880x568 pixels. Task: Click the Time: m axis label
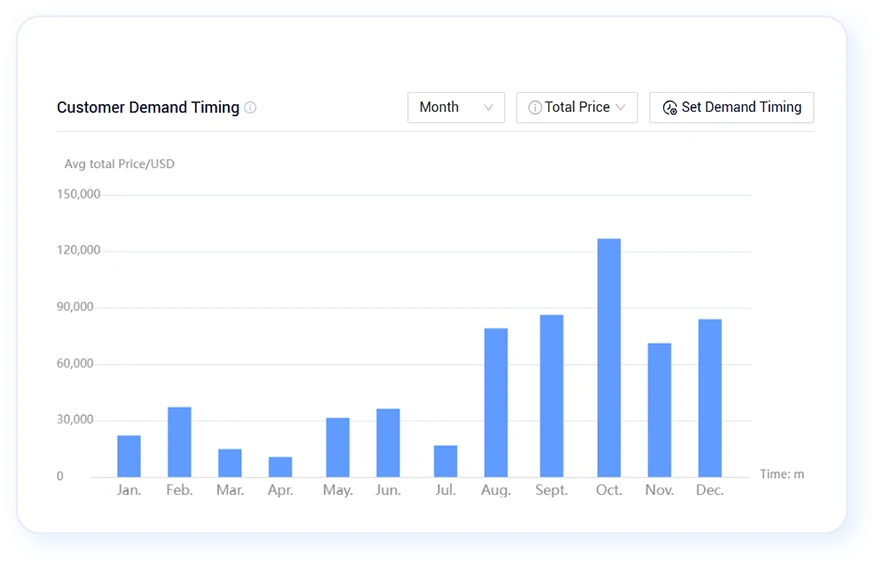pos(782,474)
